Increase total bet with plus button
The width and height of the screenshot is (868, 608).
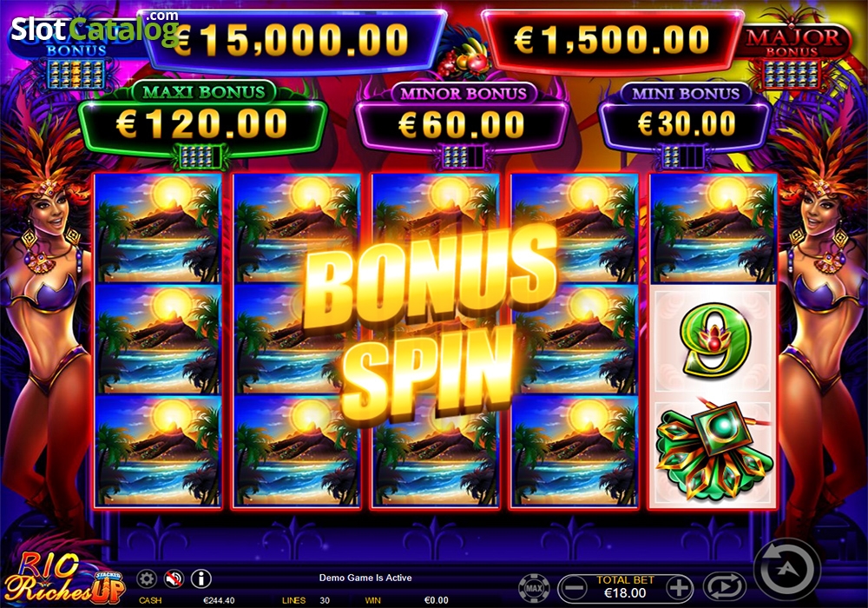coord(680,587)
